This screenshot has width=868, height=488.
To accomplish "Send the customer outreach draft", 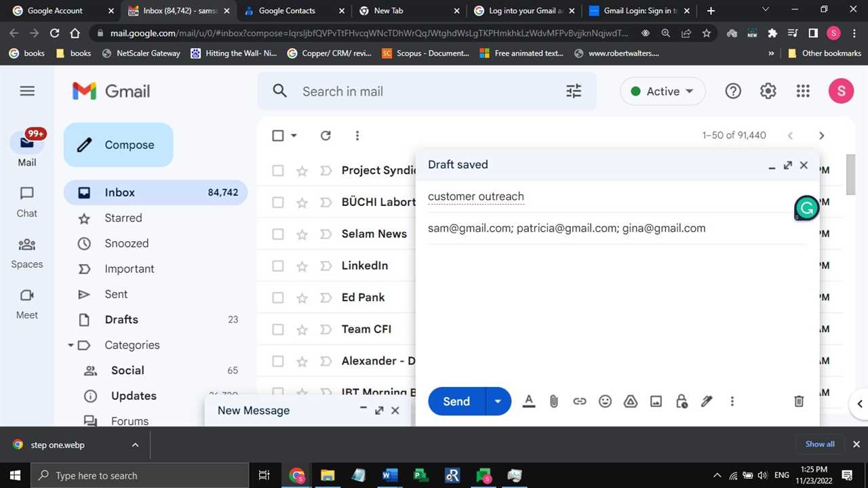I will click(456, 401).
